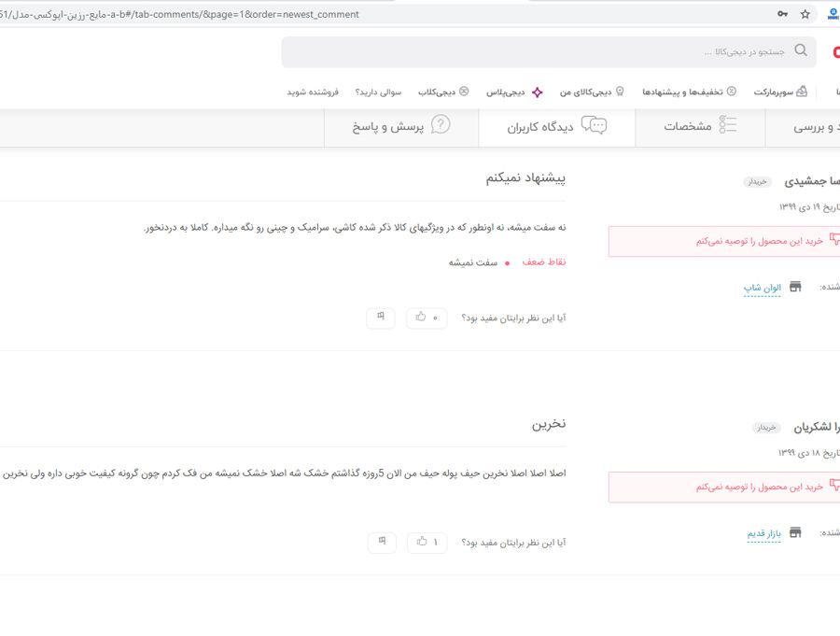Click the سوالی دارید؟ link
Screen dimensions: 840x636
coord(378,92)
